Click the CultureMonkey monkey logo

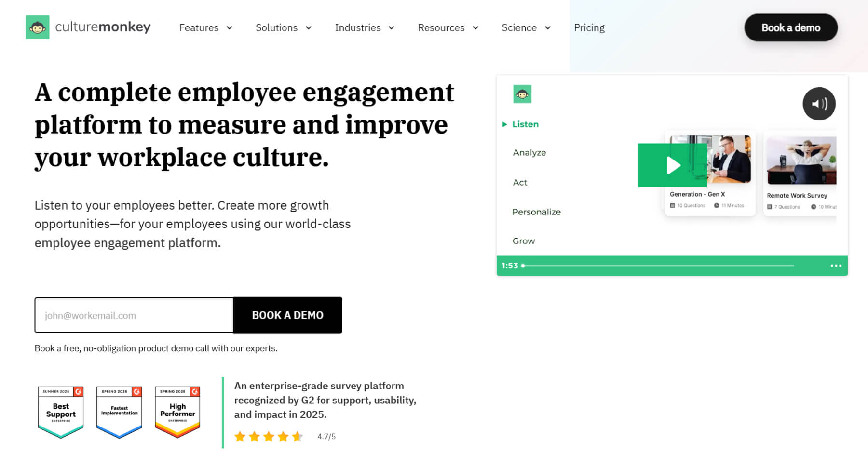tap(38, 27)
